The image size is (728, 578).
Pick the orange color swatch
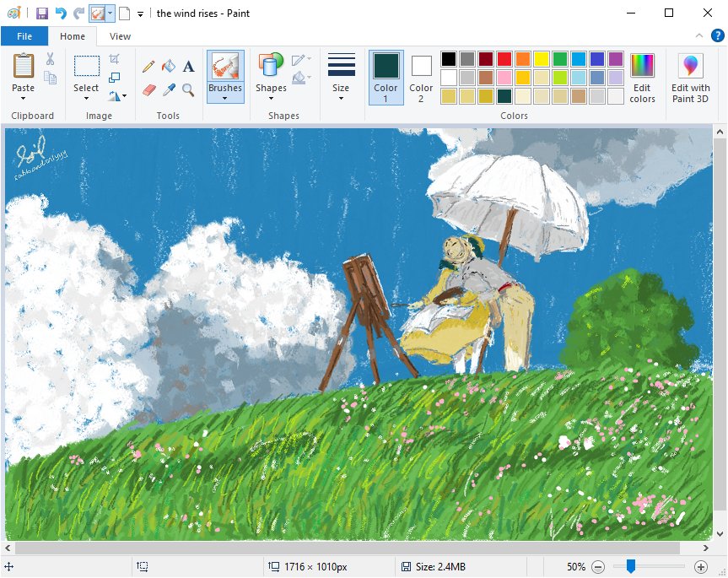point(523,59)
